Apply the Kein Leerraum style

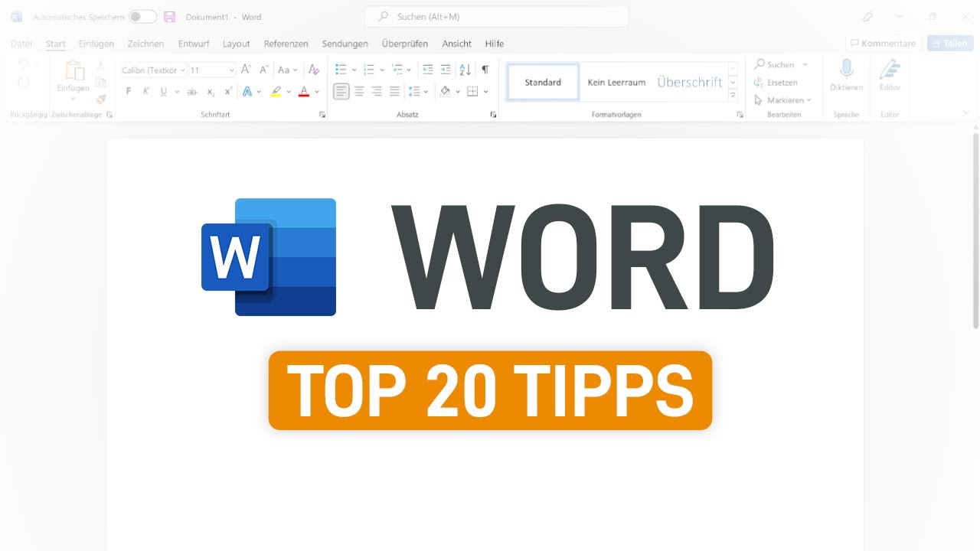tap(616, 82)
